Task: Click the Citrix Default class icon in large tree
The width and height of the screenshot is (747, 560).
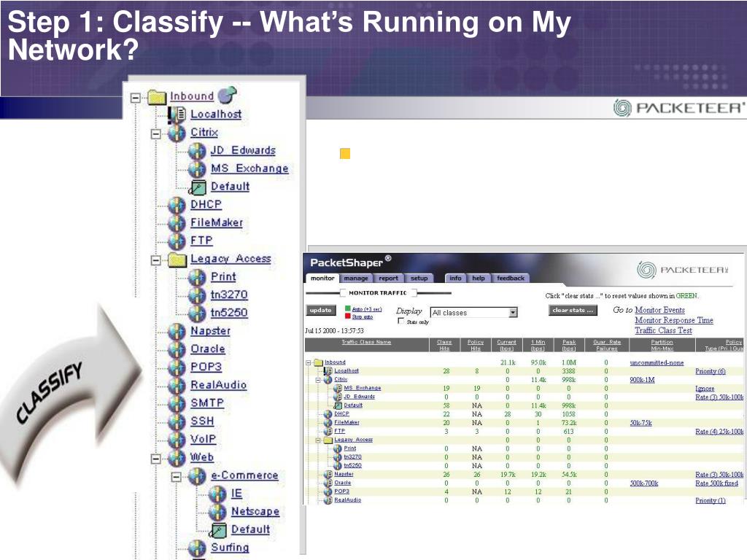Action: pos(197,187)
